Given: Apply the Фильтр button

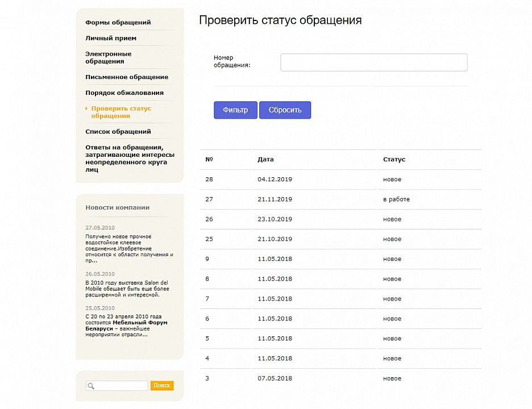Looking at the screenshot, I should [235, 110].
